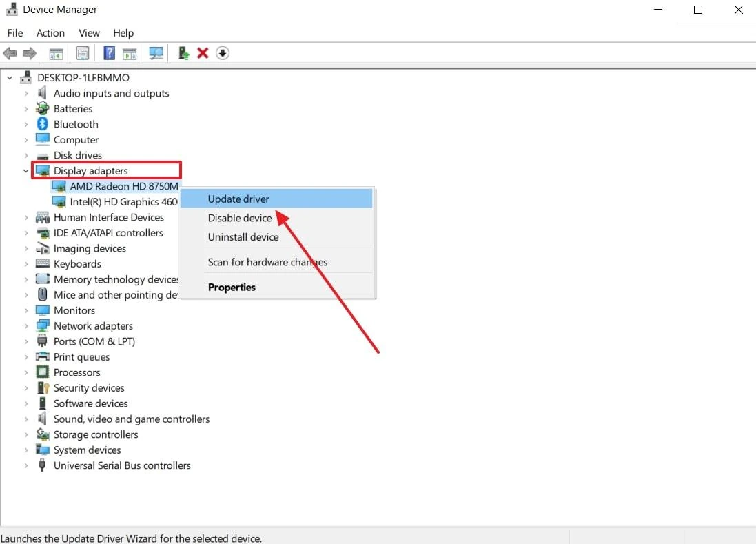Click the Update device driver toolbar icon

click(183, 53)
